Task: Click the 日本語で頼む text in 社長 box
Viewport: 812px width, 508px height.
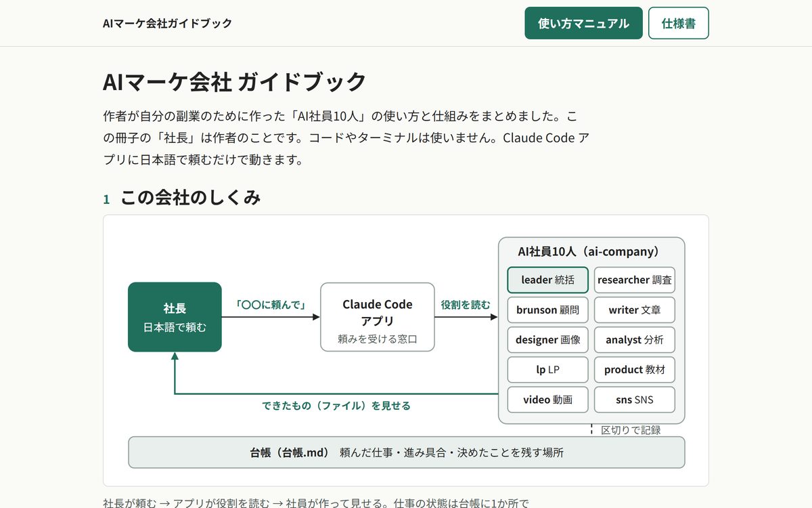Action: 175,327
